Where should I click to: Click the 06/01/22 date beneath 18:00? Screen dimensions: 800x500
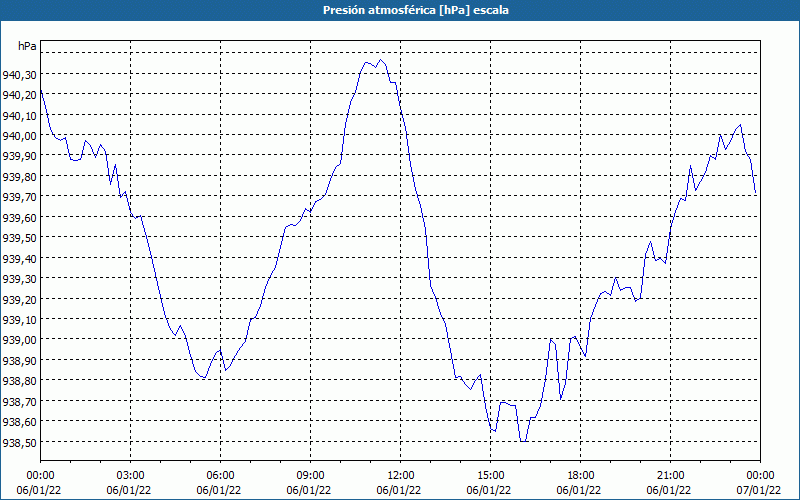[579, 490]
